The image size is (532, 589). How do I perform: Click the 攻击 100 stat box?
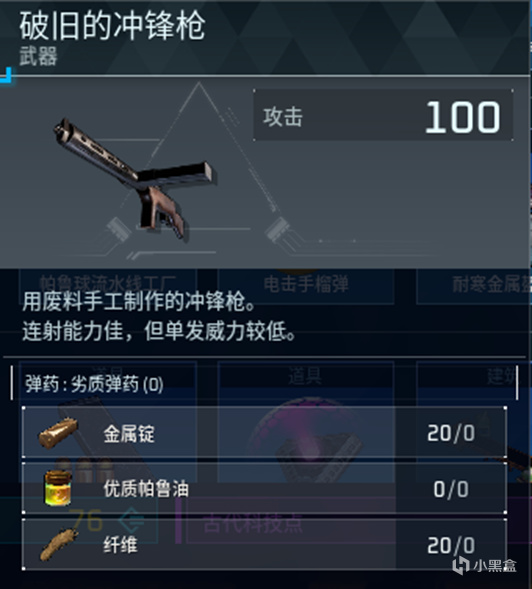pyautogui.click(x=383, y=116)
